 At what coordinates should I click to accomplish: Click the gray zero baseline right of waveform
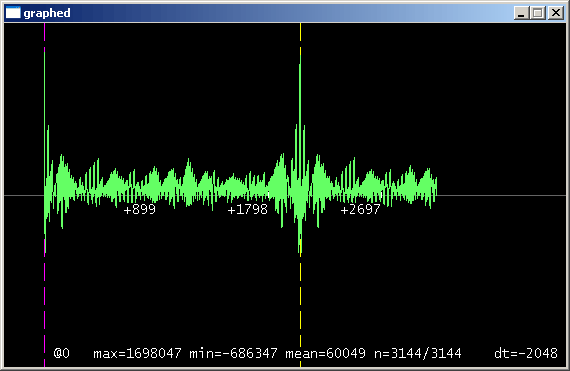[502, 195]
